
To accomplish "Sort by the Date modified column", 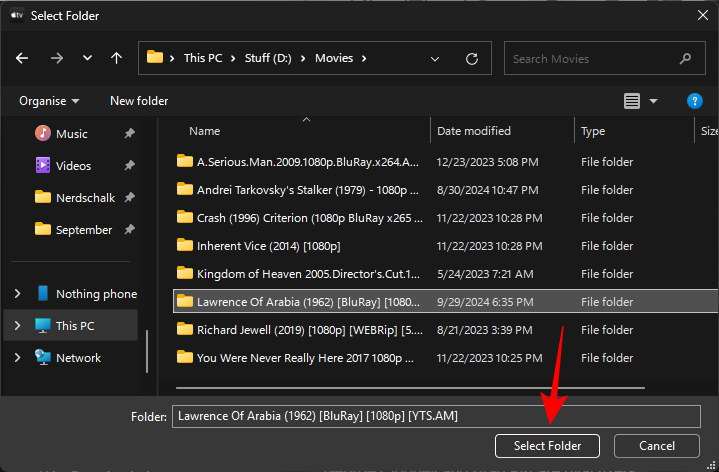I will (x=474, y=131).
